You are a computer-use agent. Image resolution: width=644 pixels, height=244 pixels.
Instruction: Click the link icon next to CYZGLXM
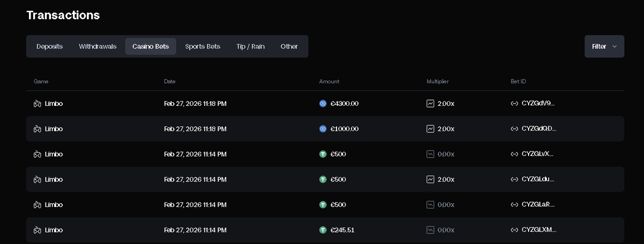pos(515,230)
